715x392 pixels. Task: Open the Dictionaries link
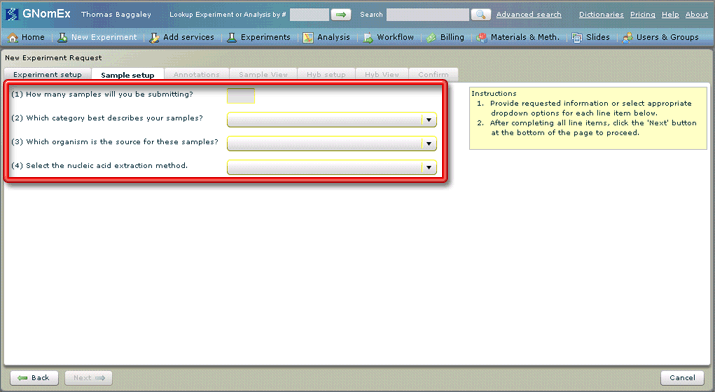(601, 15)
